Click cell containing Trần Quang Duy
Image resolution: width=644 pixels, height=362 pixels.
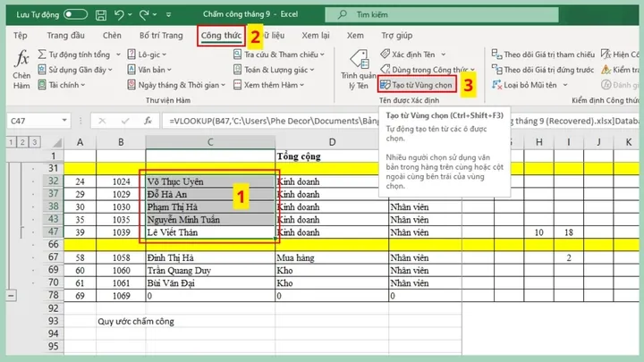(210, 271)
